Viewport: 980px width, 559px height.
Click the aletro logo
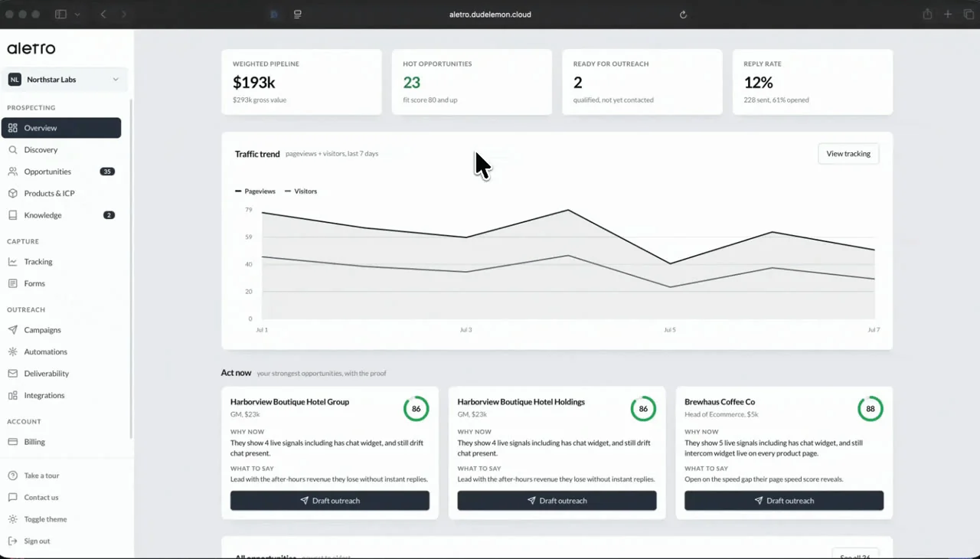31,48
